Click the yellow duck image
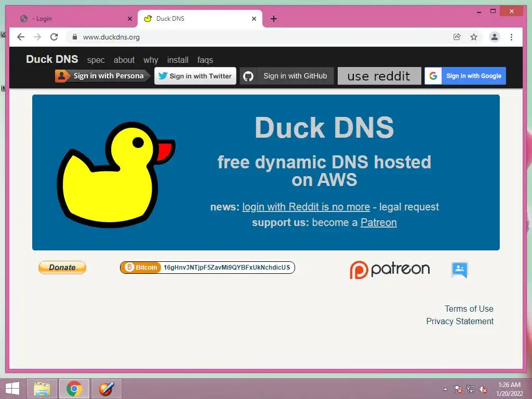Screen dimensions: 532x399 pyautogui.click(x=116, y=175)
